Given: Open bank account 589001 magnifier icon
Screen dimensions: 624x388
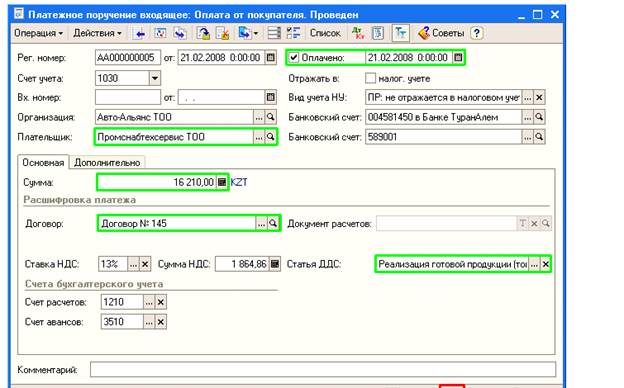Looking at the screenshot, I should click(x=539, y=137).
